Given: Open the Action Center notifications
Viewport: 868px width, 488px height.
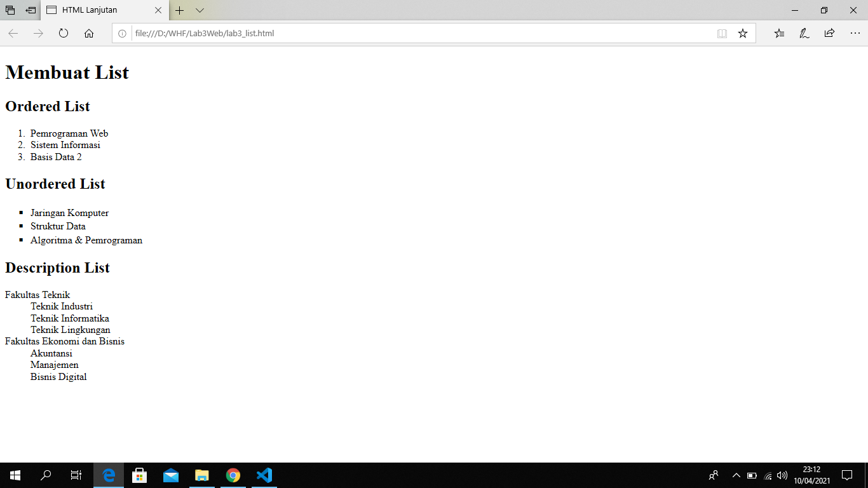Looking at the screenshot, I should 847,475.
